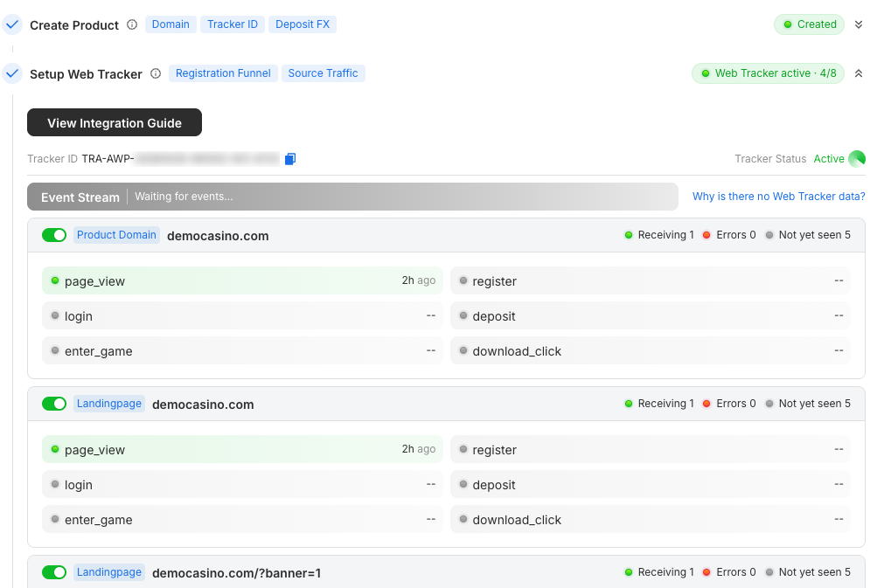Click the democasino.com/?banner=1 domain text

tap(237, 573)
